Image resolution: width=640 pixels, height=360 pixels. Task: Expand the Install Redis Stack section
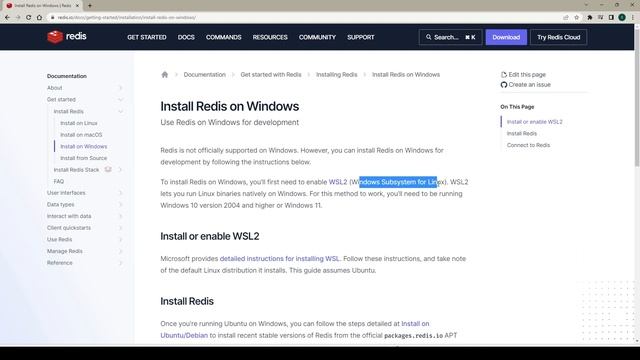tap(120, 169)
